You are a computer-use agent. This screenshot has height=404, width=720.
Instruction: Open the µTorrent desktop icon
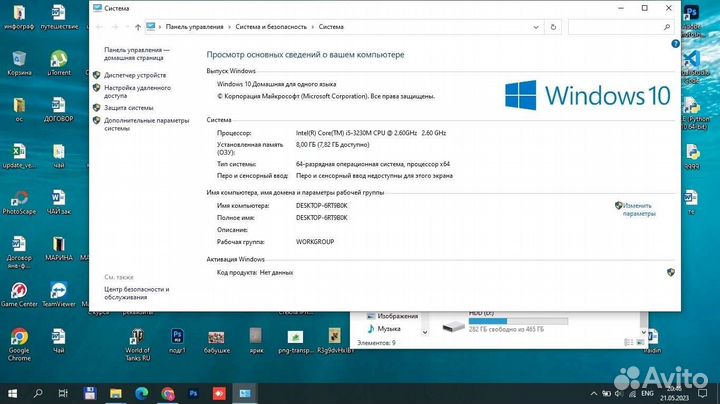point(59,63)
